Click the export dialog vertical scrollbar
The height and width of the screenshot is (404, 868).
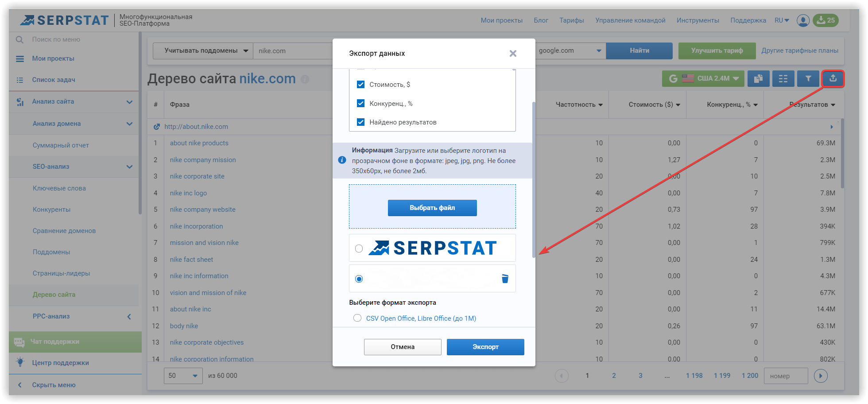click(534, 179)
